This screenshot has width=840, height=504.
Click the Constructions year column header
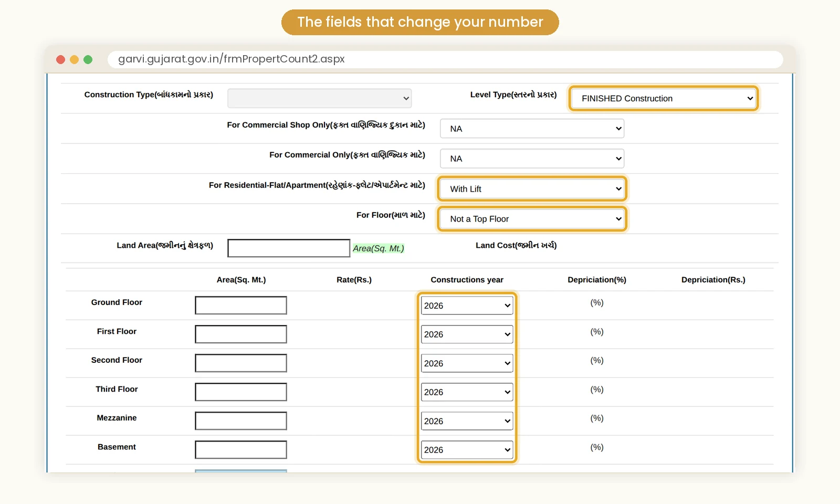pos(467,280)
